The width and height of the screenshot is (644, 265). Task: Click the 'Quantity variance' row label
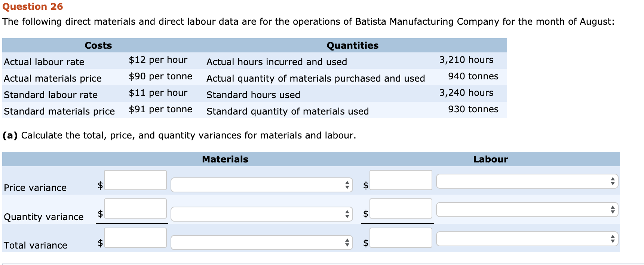pyautogui.click(x=44, y=217)
